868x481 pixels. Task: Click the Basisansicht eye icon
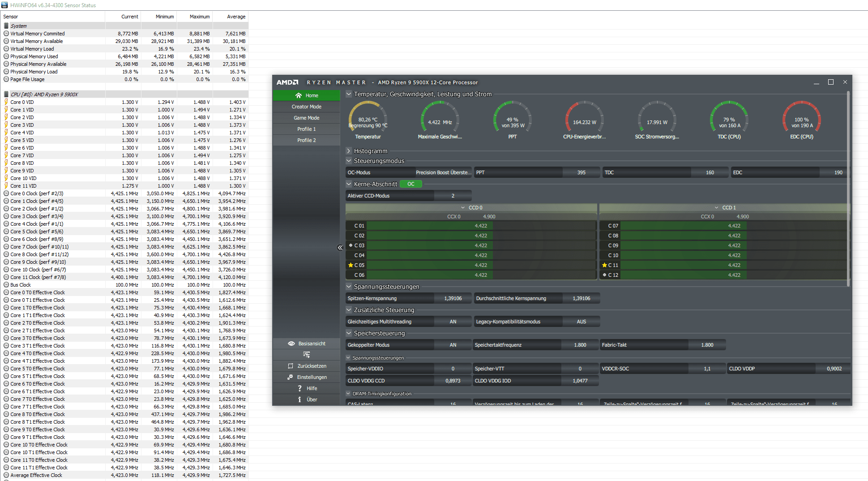point(291,344)
